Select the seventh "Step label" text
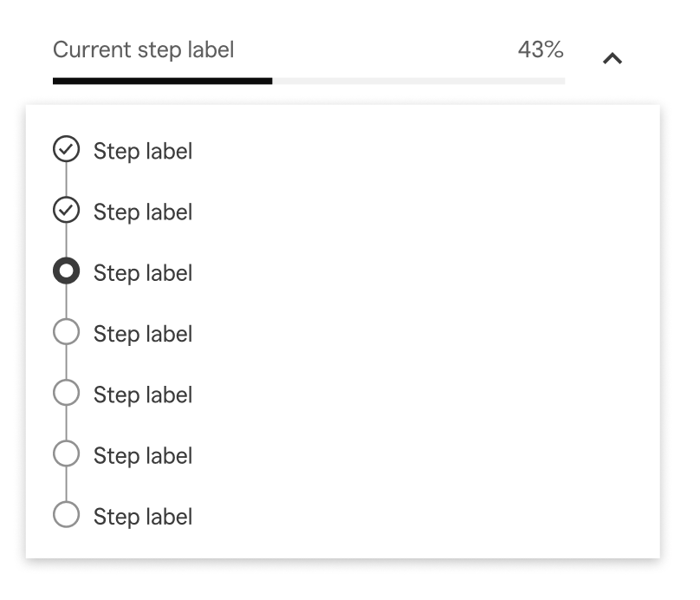The width and height of the screenshot is (700, 600). click(143, 516)
